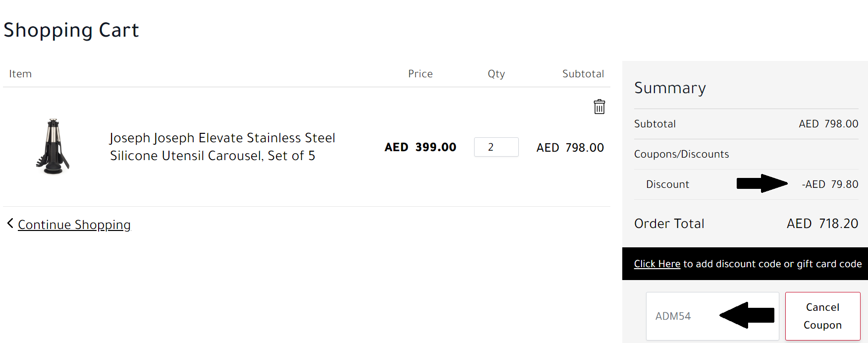Viewport: 868px width, 343px height.
Task: Click the back chevron beside Continue Shopping
Action: tap(10, 224)
